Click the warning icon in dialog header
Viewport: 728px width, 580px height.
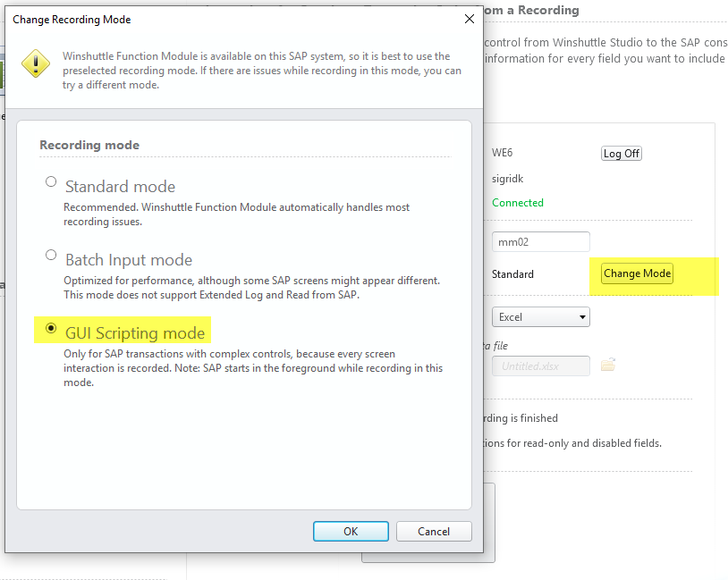(x=36, y=63)
